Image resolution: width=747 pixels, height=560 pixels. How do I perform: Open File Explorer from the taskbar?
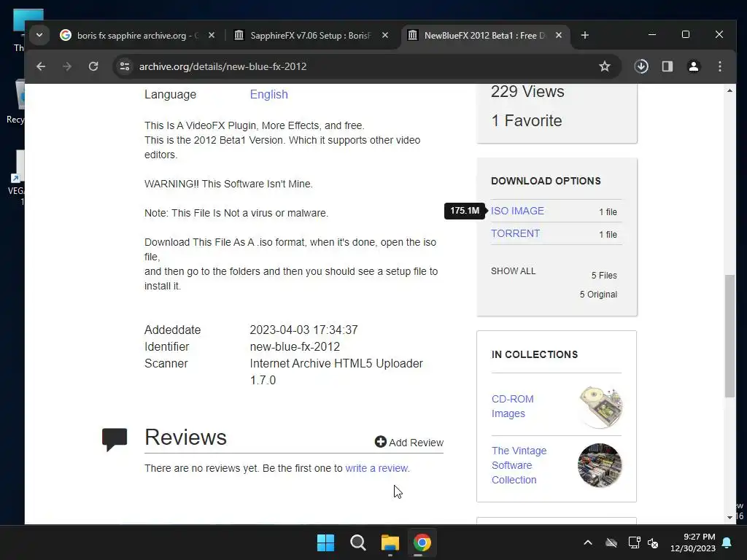390,542
